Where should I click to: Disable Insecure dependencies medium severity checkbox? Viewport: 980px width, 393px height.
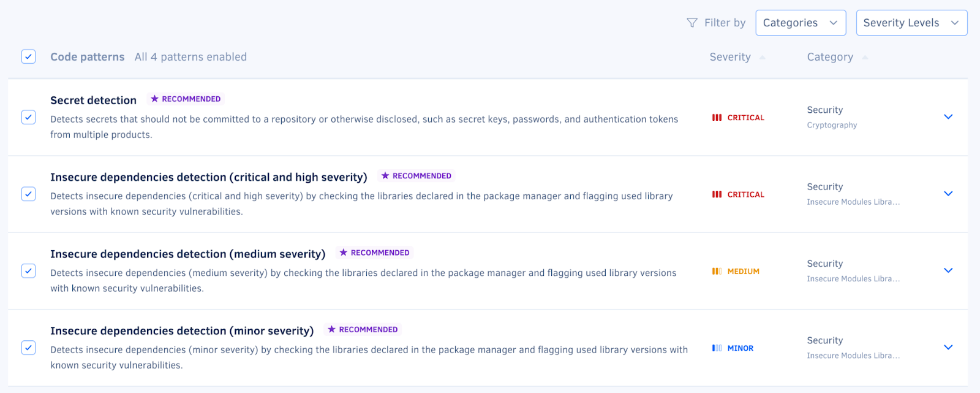28,271
